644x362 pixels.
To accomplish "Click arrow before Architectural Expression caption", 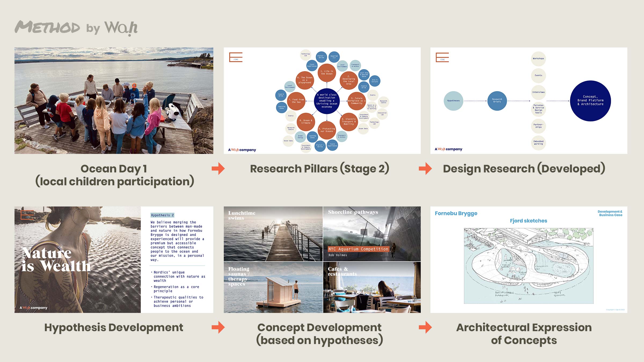I will coord(425,327).
